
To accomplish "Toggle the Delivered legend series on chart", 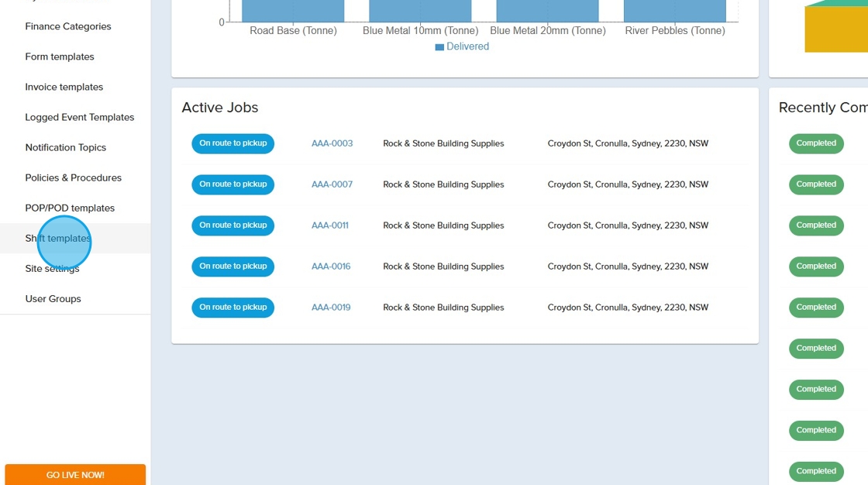I will tap(463, 46).
